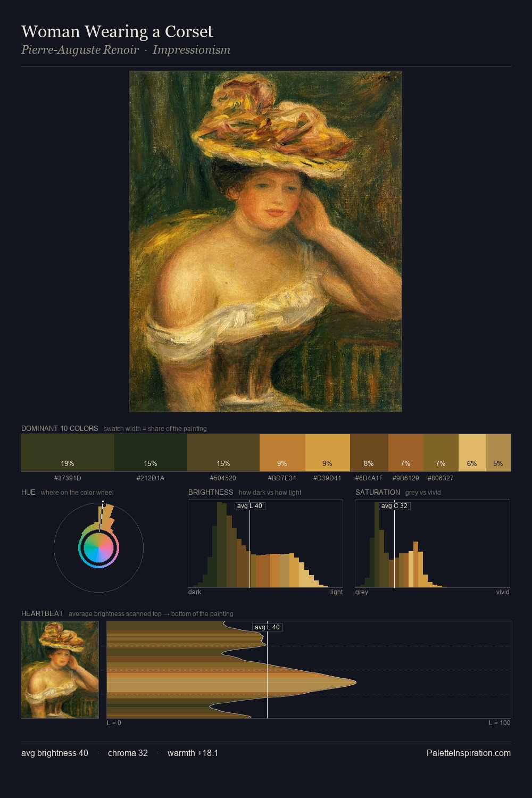Select the 15% swatch #212D1A
Viewport: 532px width, 798px height.
[x=151, y=453]
